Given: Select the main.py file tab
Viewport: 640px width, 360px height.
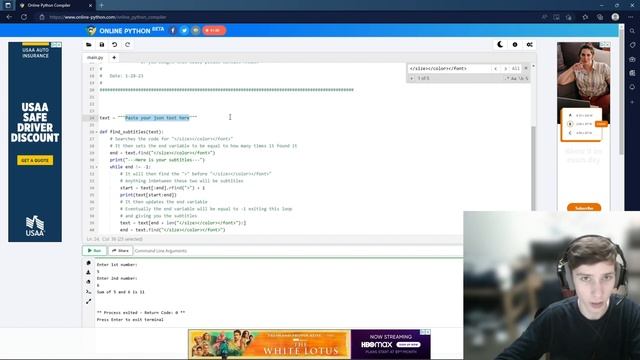Looking at the screenshot, I should click(x=95, y=58).
